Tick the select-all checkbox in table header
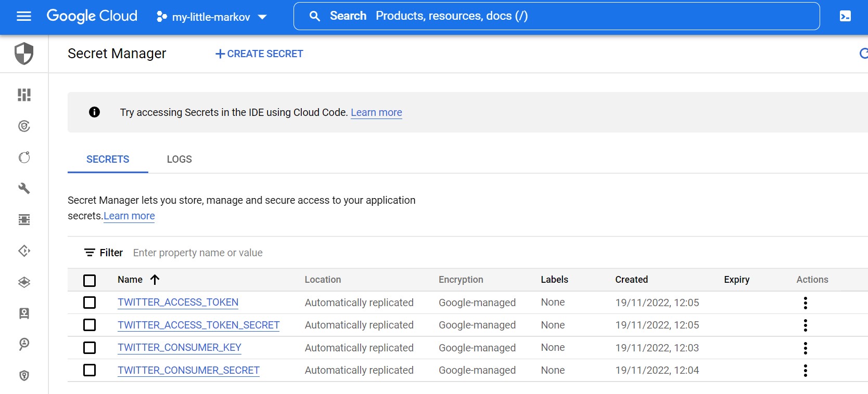 pyautogui.click(x=90, y=280)
